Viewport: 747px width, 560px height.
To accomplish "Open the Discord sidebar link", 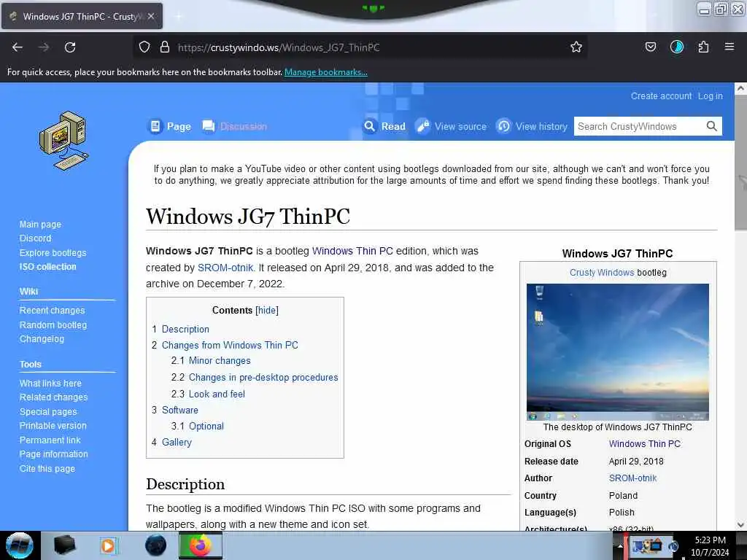I will pos(35,238).
